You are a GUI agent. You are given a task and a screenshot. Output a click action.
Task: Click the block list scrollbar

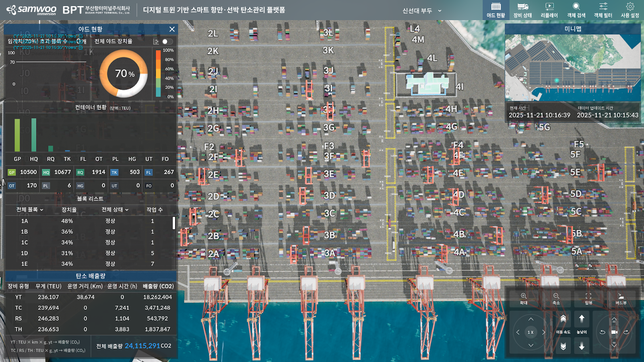click(x=174, y=223)
